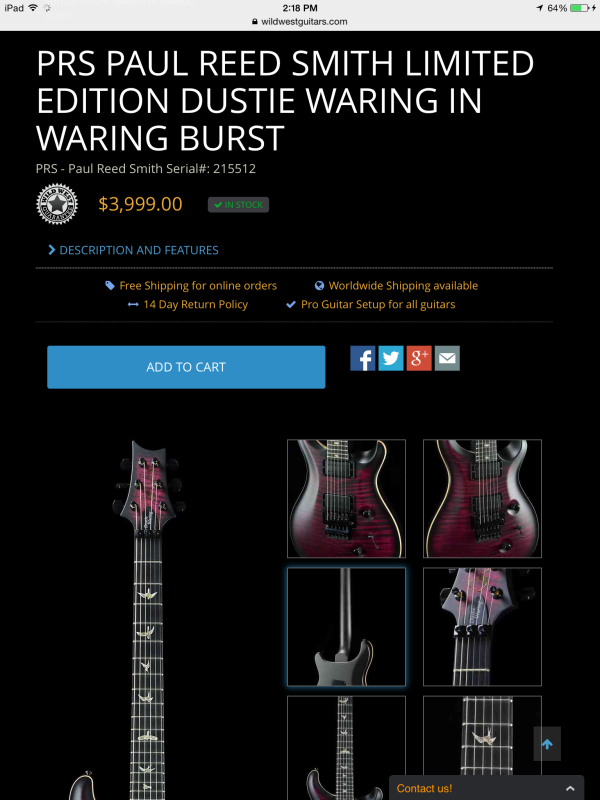Open the headstock nut close-up thumbnail

coord(482,627)
